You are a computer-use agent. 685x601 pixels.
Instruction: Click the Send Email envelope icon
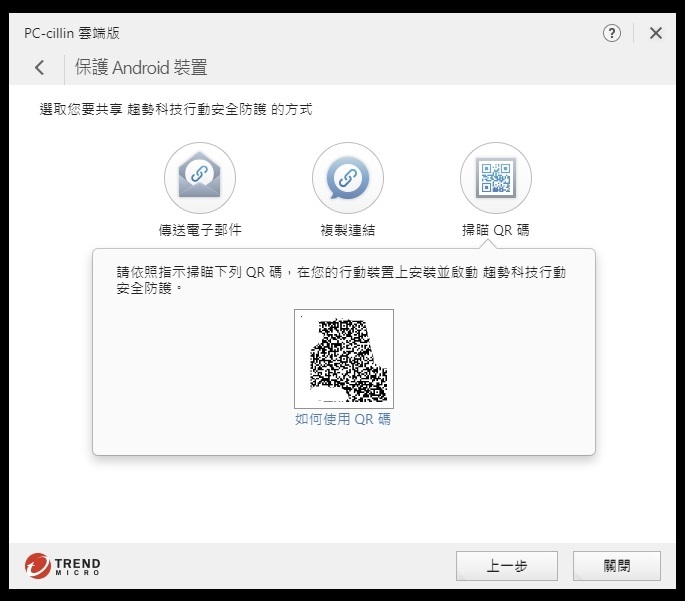200,178
